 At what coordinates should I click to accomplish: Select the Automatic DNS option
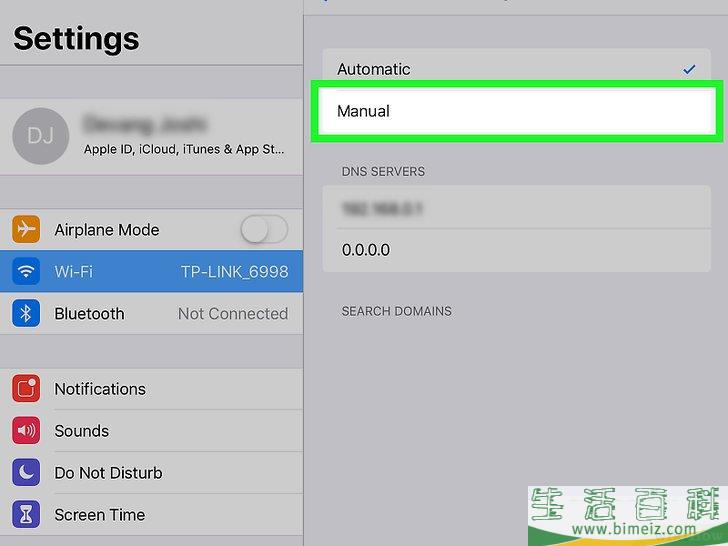point(517,69)
